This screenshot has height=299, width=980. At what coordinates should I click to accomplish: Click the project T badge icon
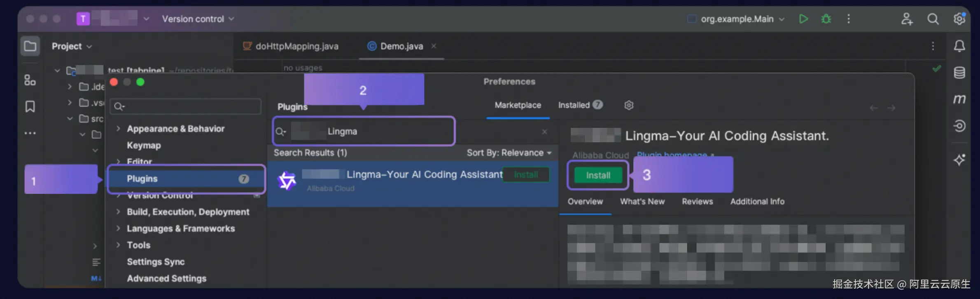83,19
